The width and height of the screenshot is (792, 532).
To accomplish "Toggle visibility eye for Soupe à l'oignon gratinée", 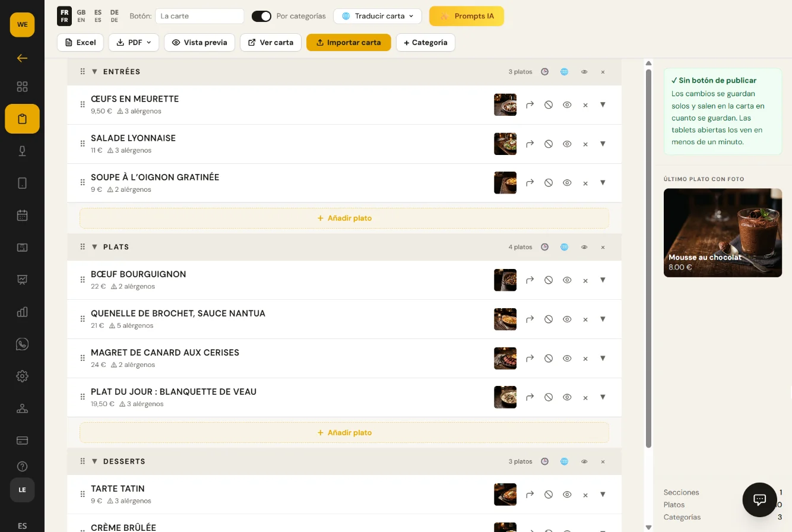I will 567,183.
